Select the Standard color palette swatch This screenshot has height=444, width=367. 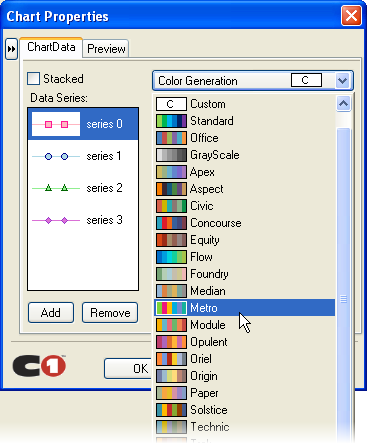point(171,121)
